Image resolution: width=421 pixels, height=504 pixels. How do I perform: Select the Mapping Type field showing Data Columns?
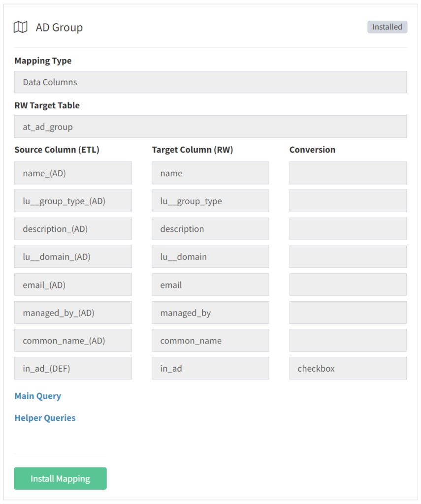click(210, 82)
